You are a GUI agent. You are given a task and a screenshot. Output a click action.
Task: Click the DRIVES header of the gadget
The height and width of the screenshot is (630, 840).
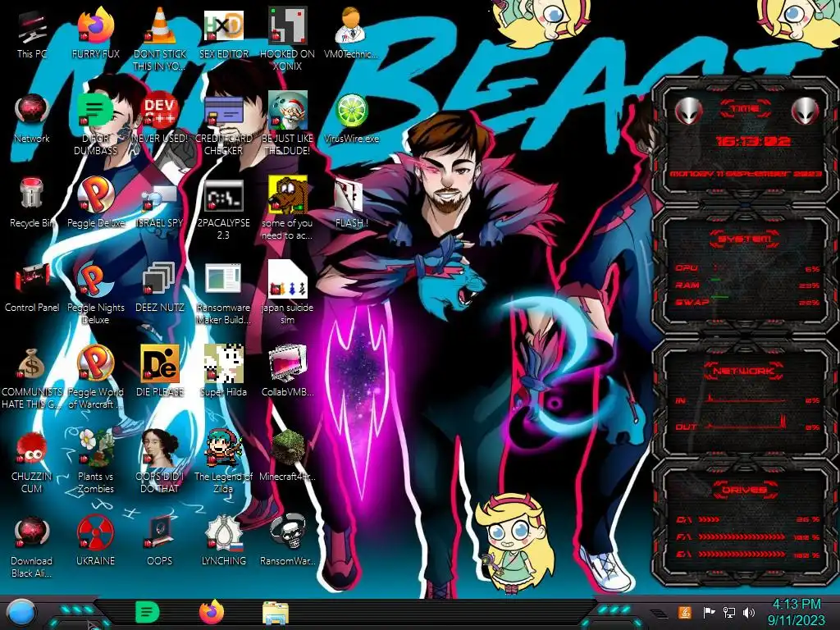744,490
